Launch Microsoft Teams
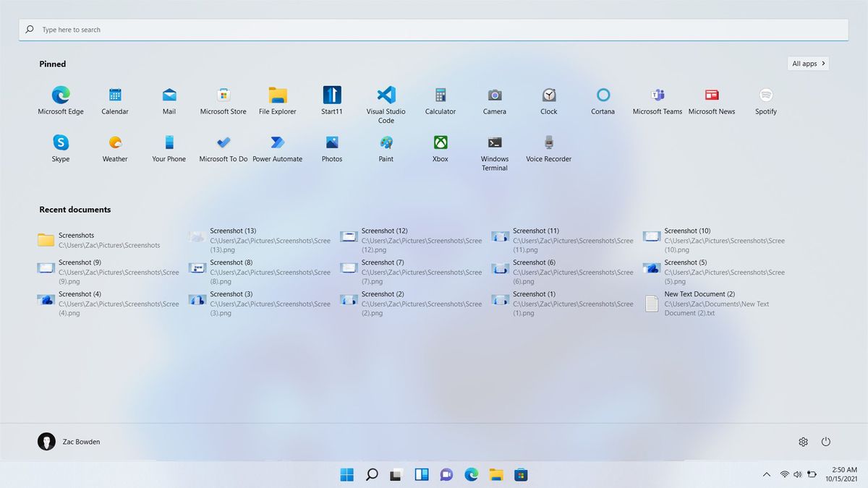The height and width of the screenshot is (488, 868). click(x=657, y=96)
